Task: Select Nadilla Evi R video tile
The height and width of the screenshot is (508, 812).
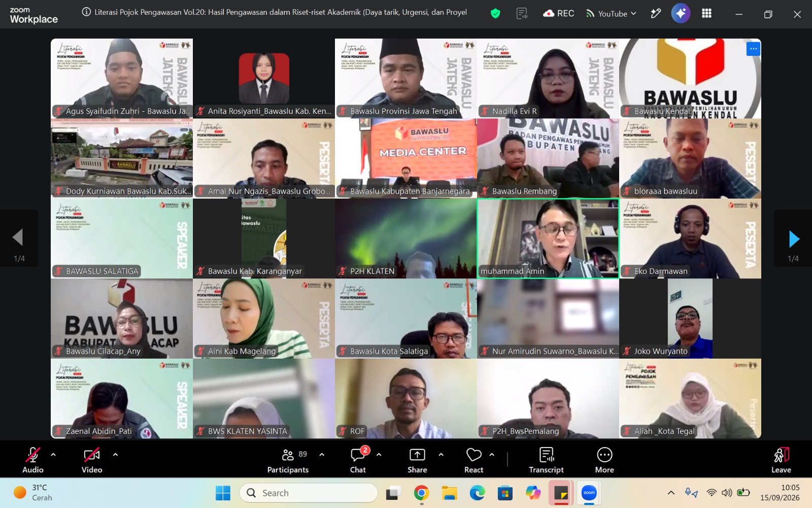Action: tap(548, 78)
